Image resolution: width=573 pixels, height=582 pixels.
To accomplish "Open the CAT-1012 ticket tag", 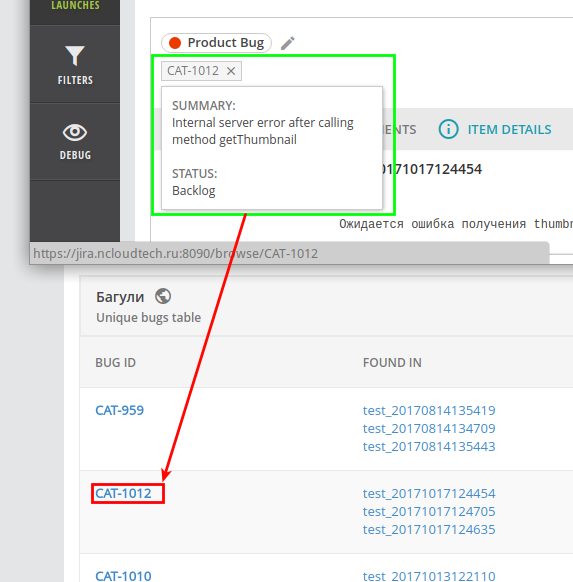I will [x=193, y=71].
